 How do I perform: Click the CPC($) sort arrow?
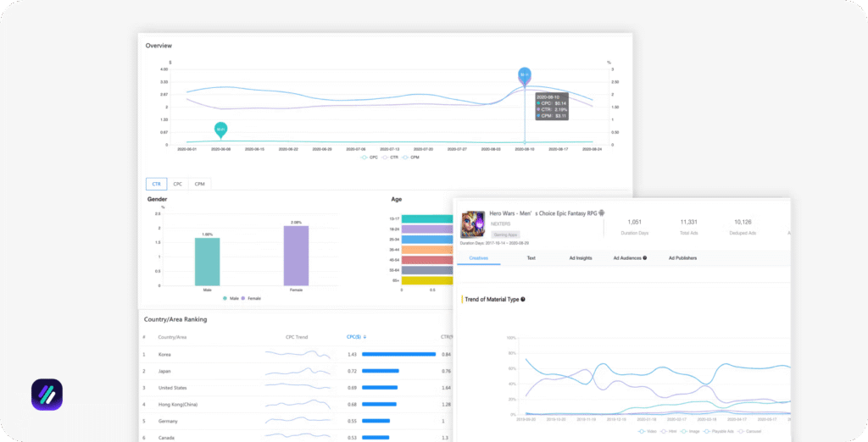pos(365,336)
